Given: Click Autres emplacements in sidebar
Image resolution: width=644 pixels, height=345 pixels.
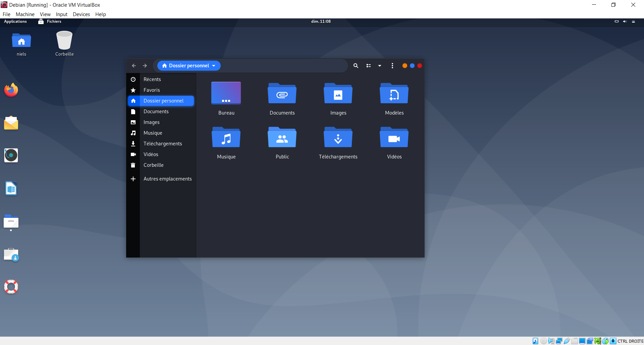Looking at the screenshot, I should pyautogui.click(x=167, y=179).
